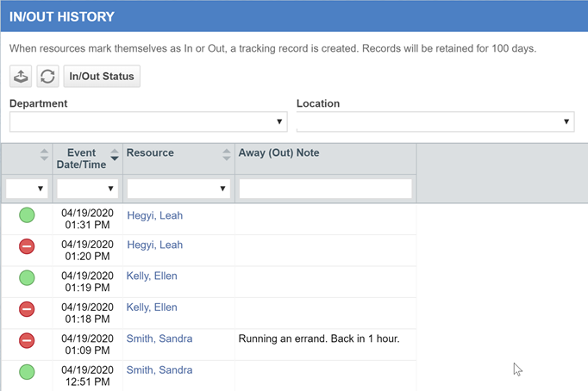The image size is (588, 391).
Task: Open the status column filter dropdown
Action: pos(27,189)
